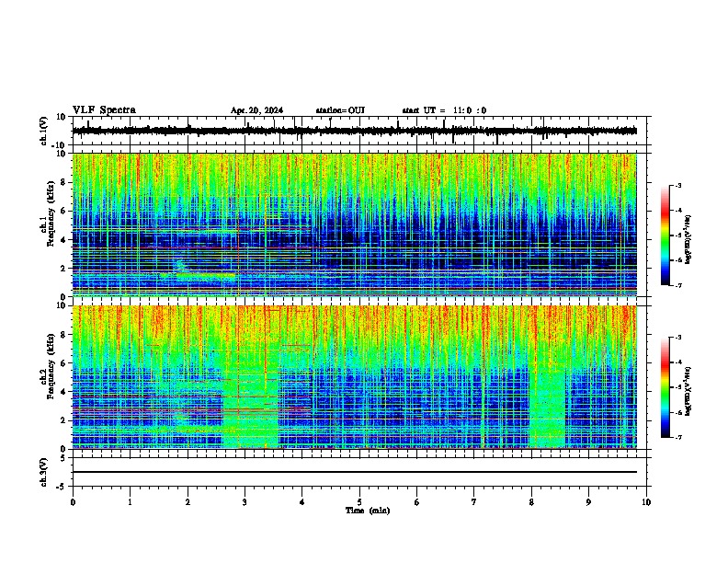Screen dimensions: 728x563
Task: Click the ch.1 frequency tick label "4"
Action: (x=64, y=240)
